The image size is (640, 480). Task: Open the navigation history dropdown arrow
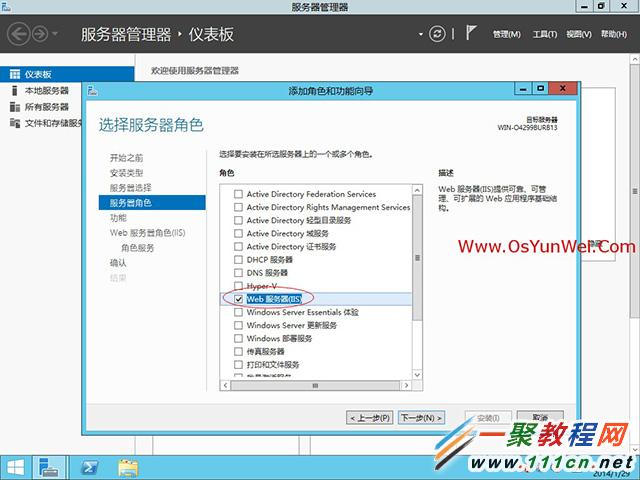(x=55, y=34)
